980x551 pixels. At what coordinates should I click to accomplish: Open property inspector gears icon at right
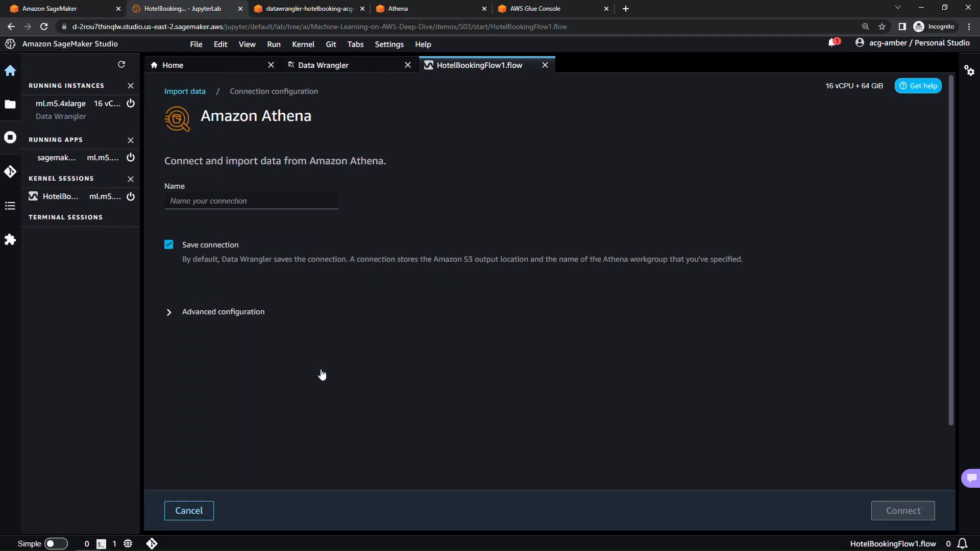[x=969, y=71]
